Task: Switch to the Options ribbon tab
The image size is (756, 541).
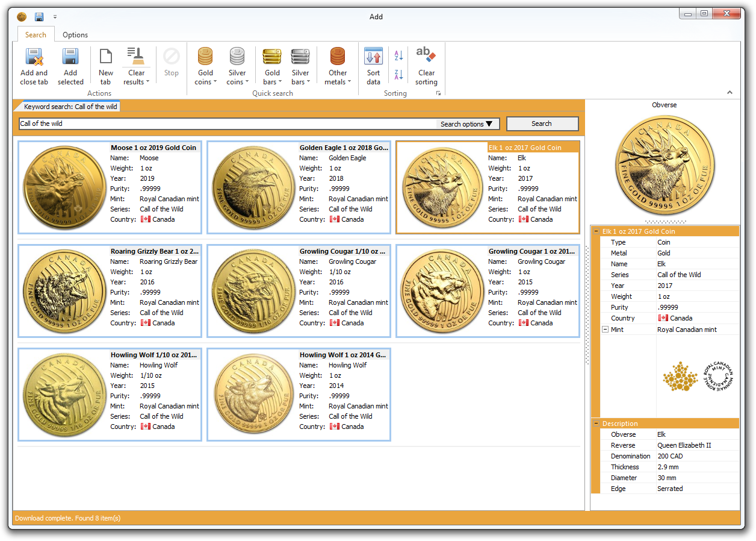Action: [75, 35]
